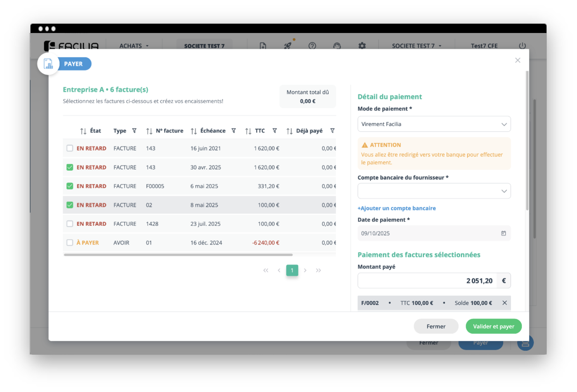The height and width of the screenshot is (392, 577).
Task: Select page 1 in pagination
Action: coord(292,270)
